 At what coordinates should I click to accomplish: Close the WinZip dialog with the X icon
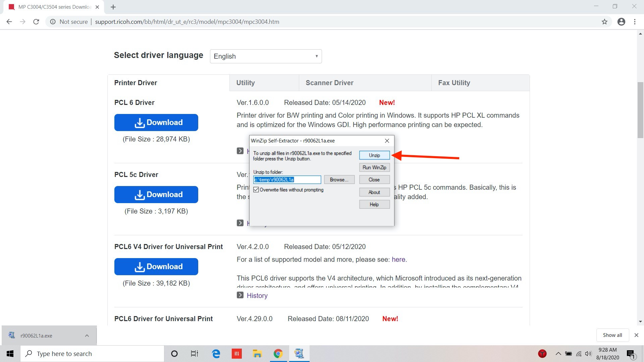(x=387, y=141)
